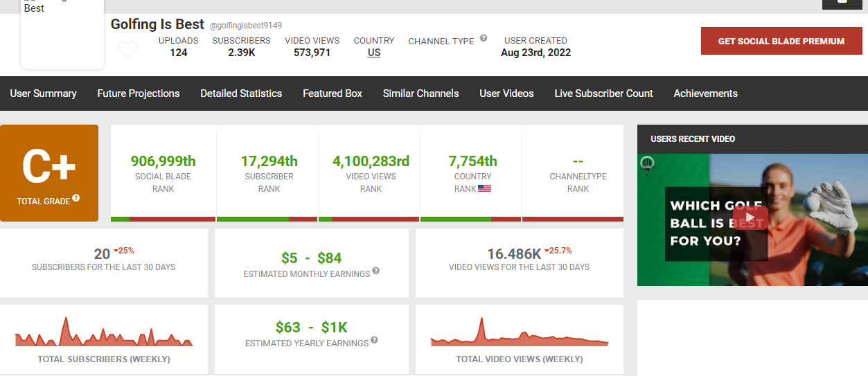View the Live Subscriber Count tab
868x376 pixels.
603,93
